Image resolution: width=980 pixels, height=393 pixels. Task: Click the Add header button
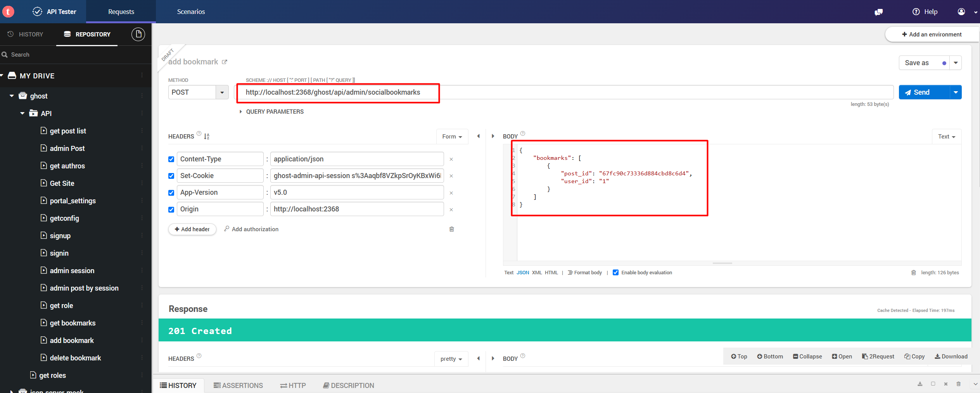tap(192, 229)
